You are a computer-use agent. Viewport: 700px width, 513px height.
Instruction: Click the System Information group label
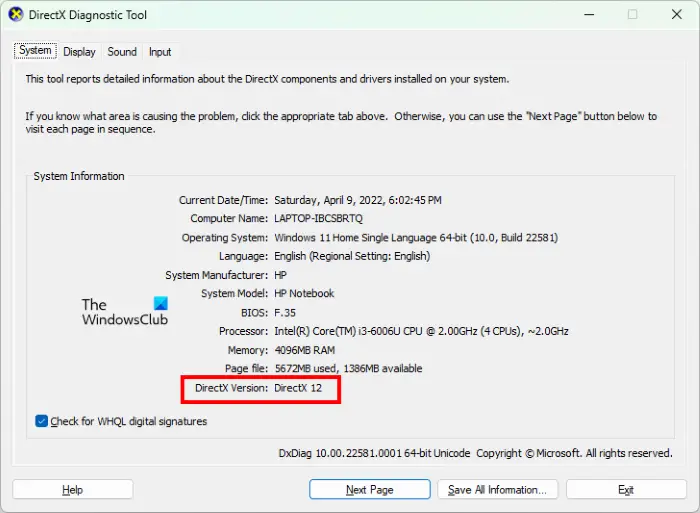pyautogui.click(x=79, y=176)
